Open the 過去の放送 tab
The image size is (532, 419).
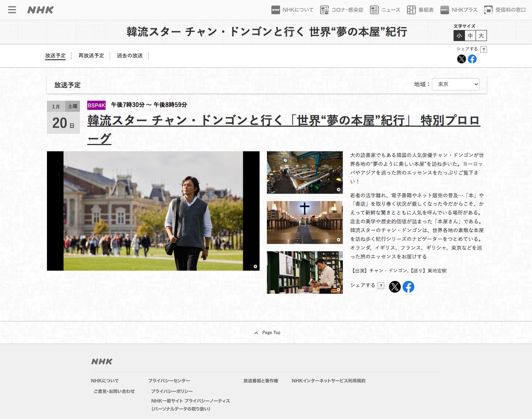coord(129,56)
